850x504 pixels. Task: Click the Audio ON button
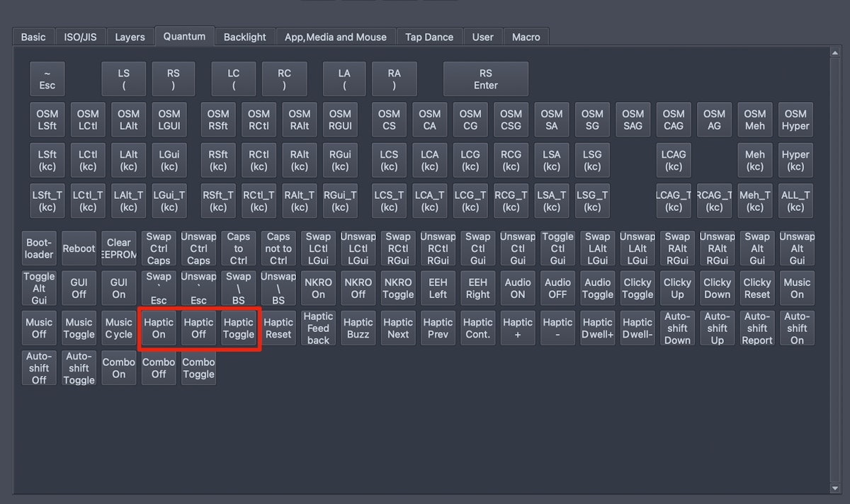(518, 288)
